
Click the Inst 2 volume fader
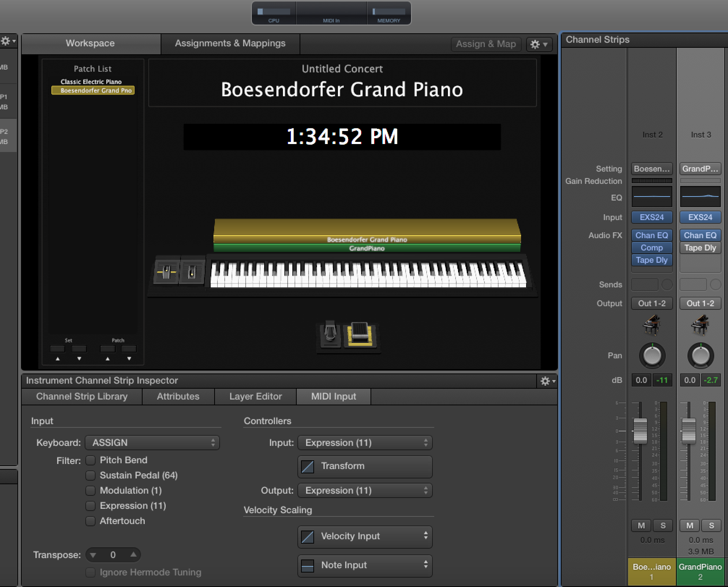(x=640, y=431)
